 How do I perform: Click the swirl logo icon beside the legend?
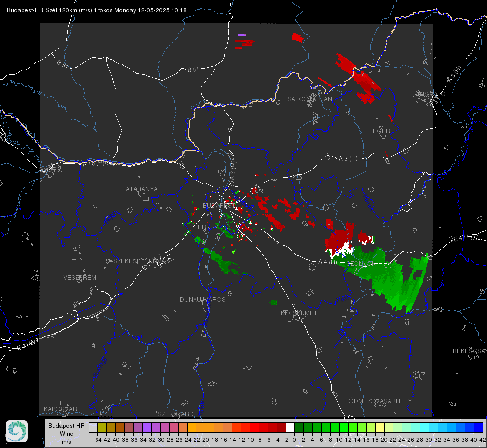coord(17,431)
